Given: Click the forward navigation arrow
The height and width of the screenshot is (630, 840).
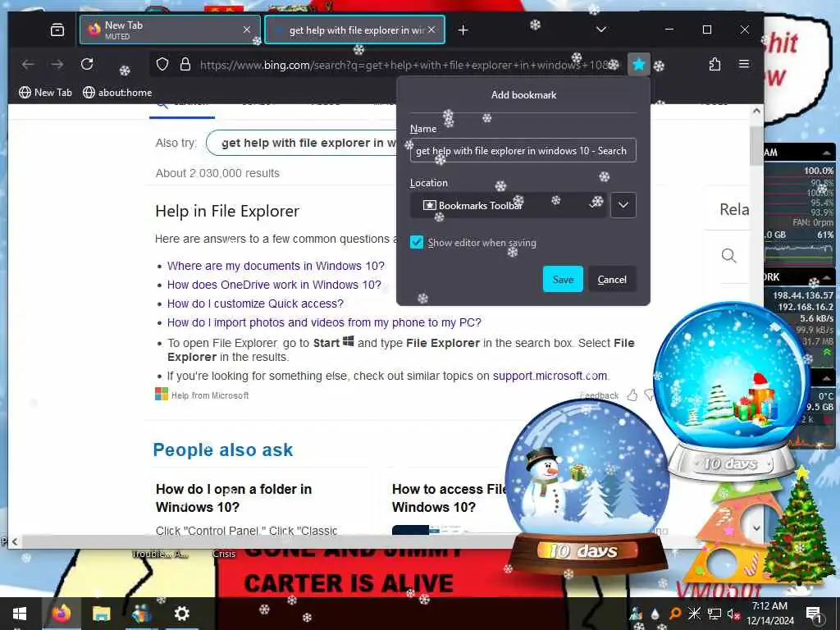Looking at the screenshot, I should click(57, 64).
